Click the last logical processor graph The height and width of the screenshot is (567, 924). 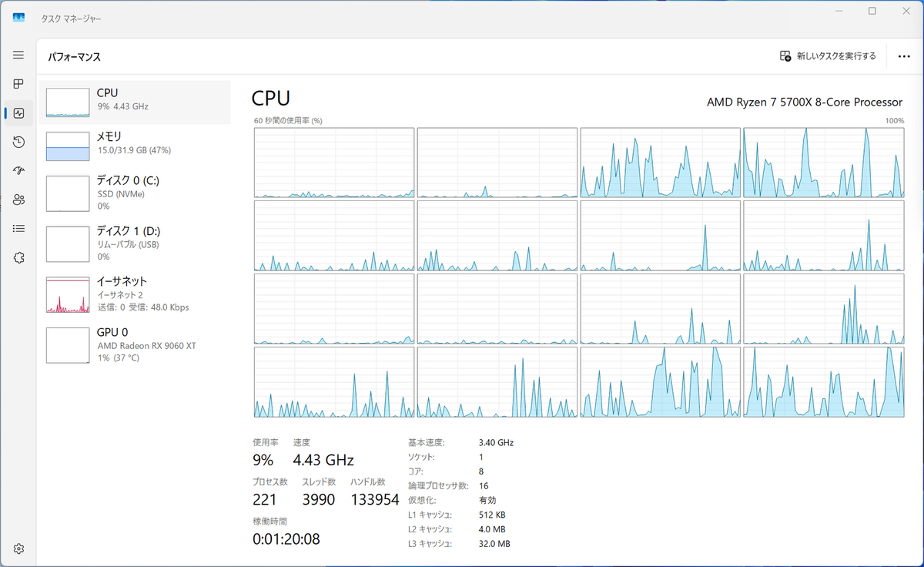point(824,382)
